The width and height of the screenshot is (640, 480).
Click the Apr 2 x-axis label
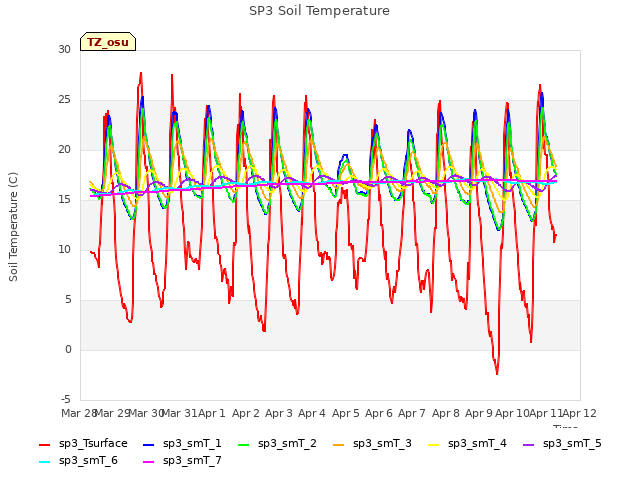click(x=246, y=413)
